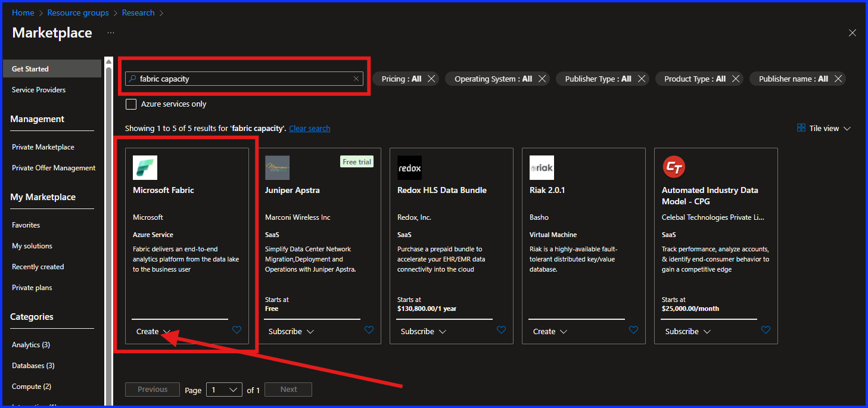
Task: Open the Automated Industry Data Model logo
Action: (x=674, y=167)
